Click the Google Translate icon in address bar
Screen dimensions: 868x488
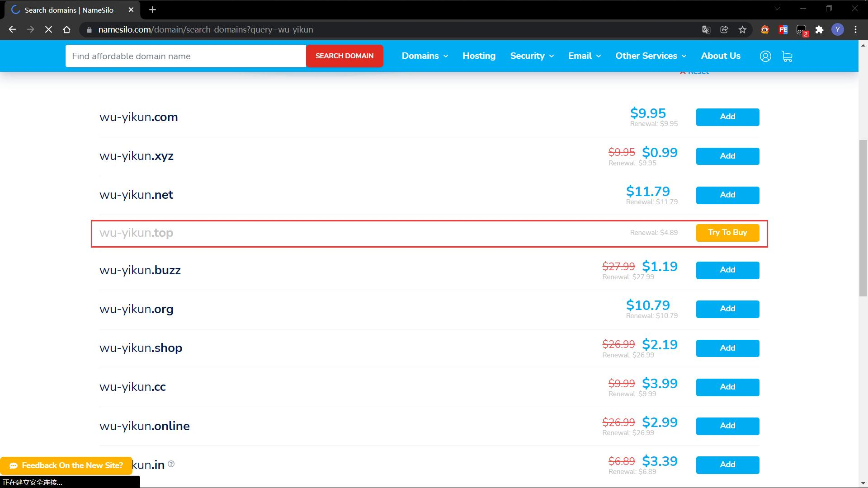[x=706, y=30]
